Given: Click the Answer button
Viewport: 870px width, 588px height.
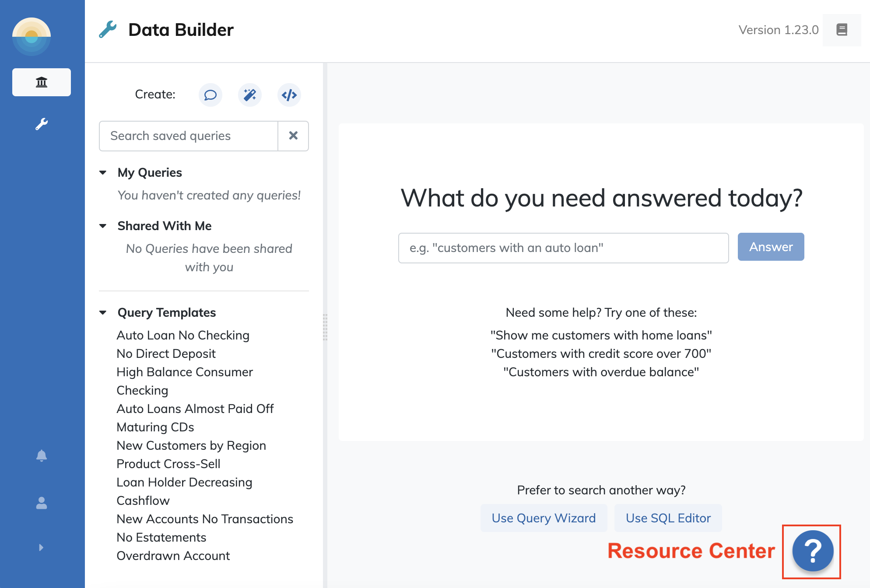Looking at the screenshot, I should [771, 247].
